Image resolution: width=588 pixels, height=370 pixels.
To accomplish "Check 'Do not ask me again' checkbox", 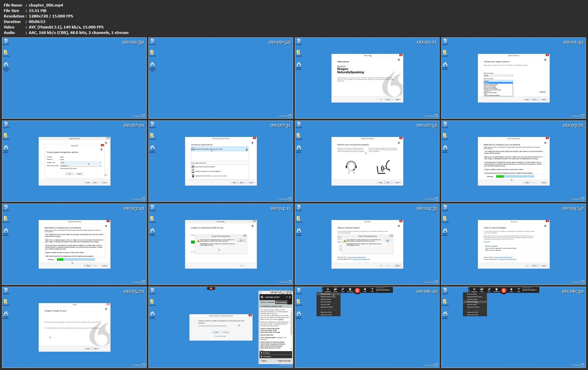I will [215, 336].
